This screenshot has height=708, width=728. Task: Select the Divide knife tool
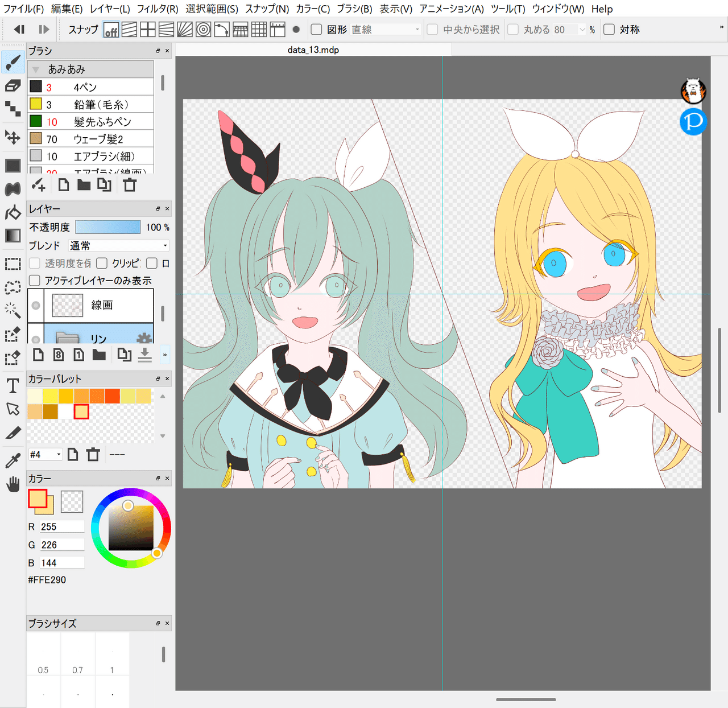point(13,433)
